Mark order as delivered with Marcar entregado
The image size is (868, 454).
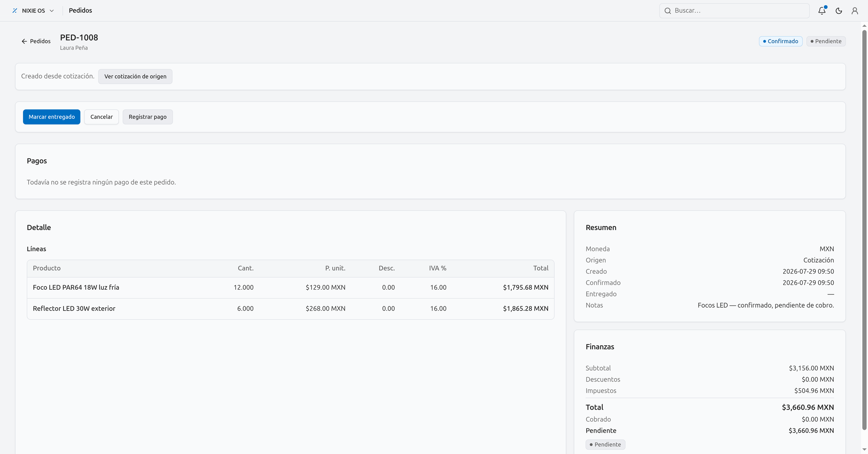coord(52,117)
